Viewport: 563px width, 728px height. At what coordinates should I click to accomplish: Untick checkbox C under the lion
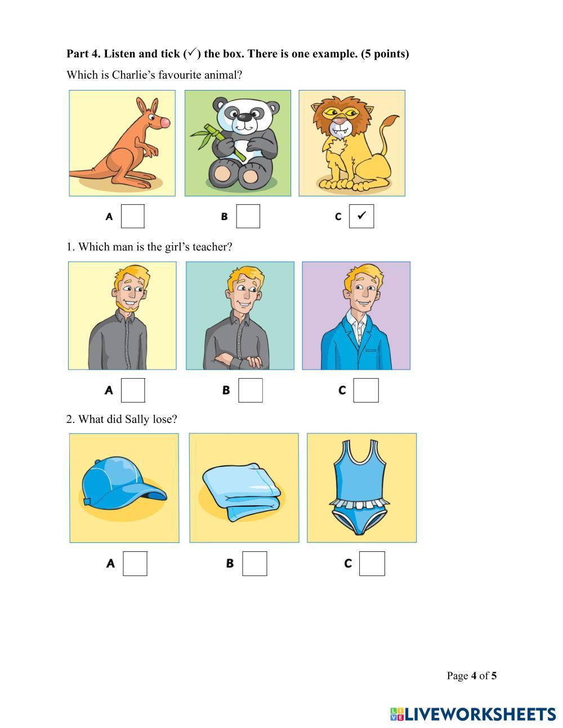click(361, 216)
